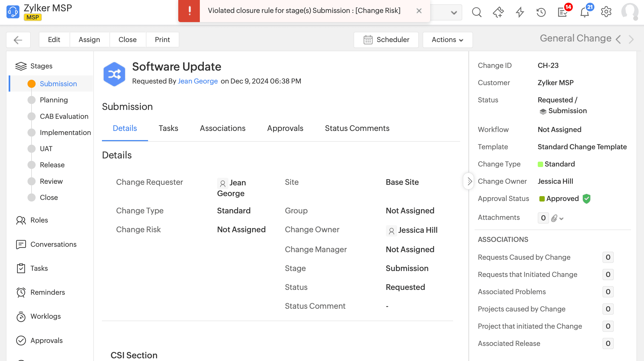
Task: Click the back arrow button
Action: click(18, 40)
